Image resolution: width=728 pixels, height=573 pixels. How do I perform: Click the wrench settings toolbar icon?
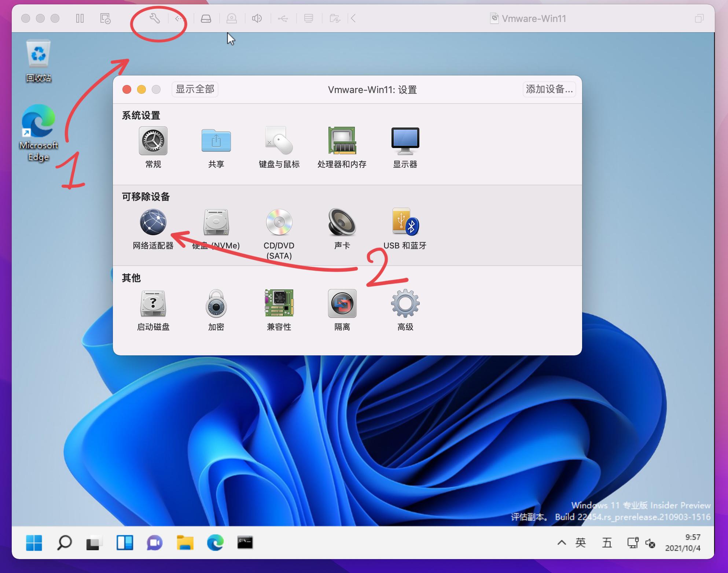point(154,18)
